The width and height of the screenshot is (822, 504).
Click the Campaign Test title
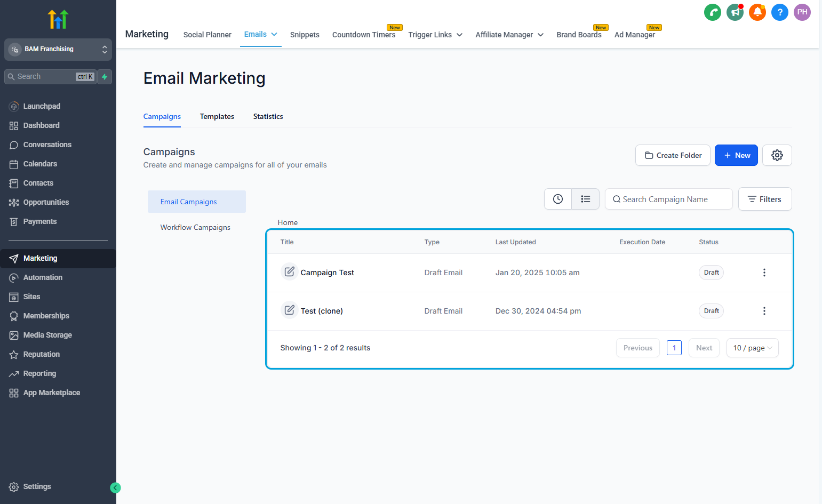[327, 273]
